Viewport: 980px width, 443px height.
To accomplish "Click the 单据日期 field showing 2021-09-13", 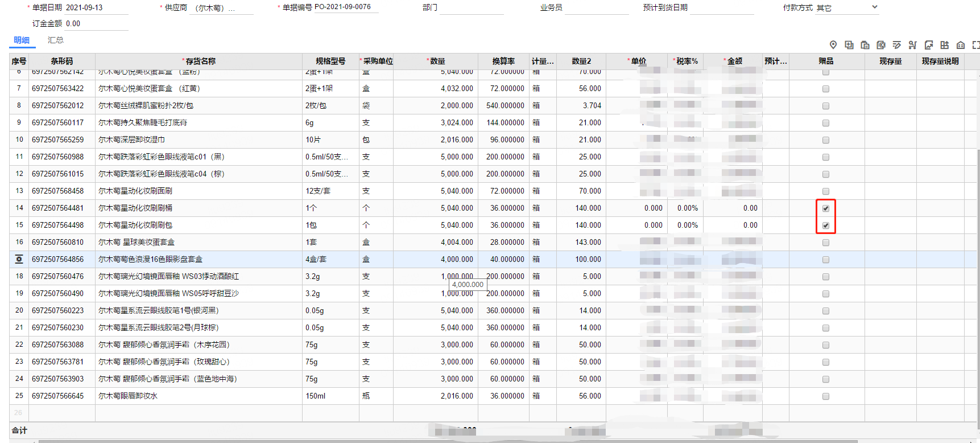I will [97, 7].
